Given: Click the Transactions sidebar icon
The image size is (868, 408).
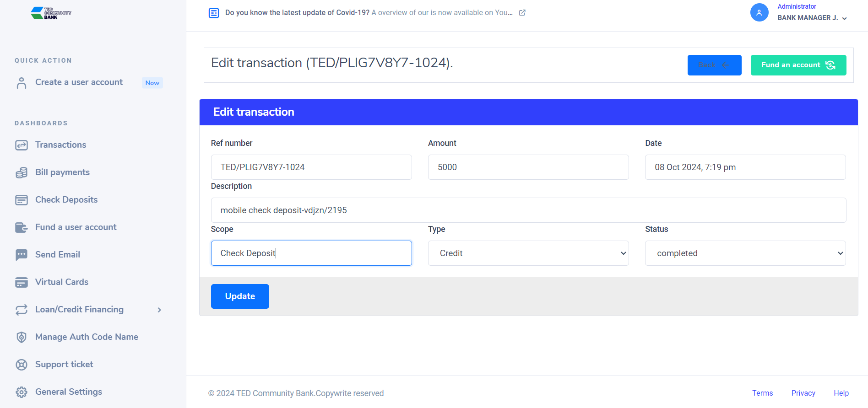Looking at the screenshot, I should (22, 145).
